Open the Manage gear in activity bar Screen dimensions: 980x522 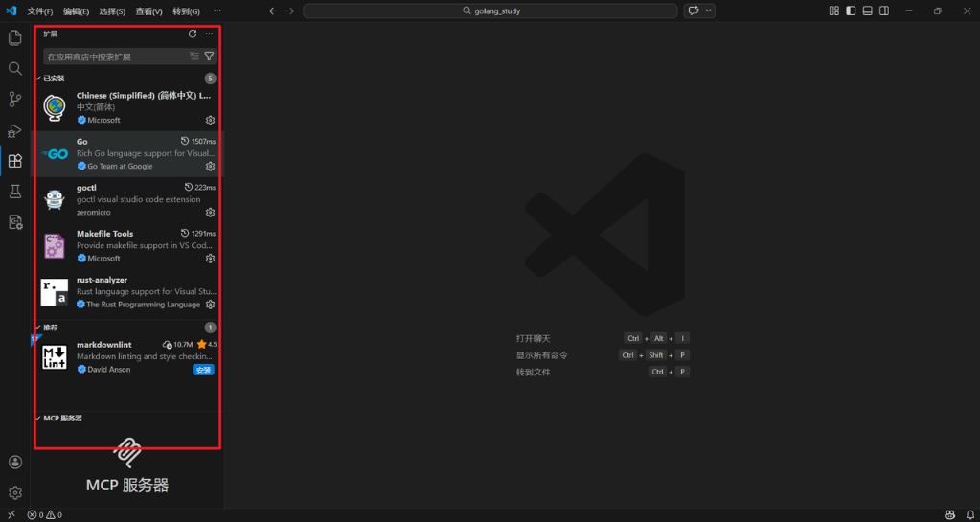(15, 492)
